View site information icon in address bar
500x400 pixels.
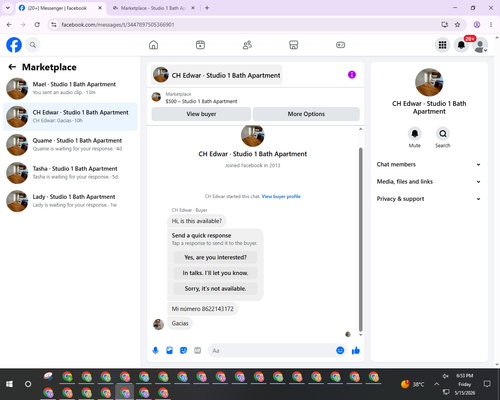54,25
